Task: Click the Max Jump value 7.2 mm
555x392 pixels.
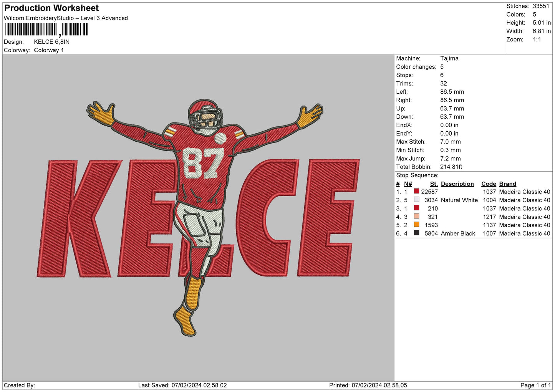Action: click(451, 159)
